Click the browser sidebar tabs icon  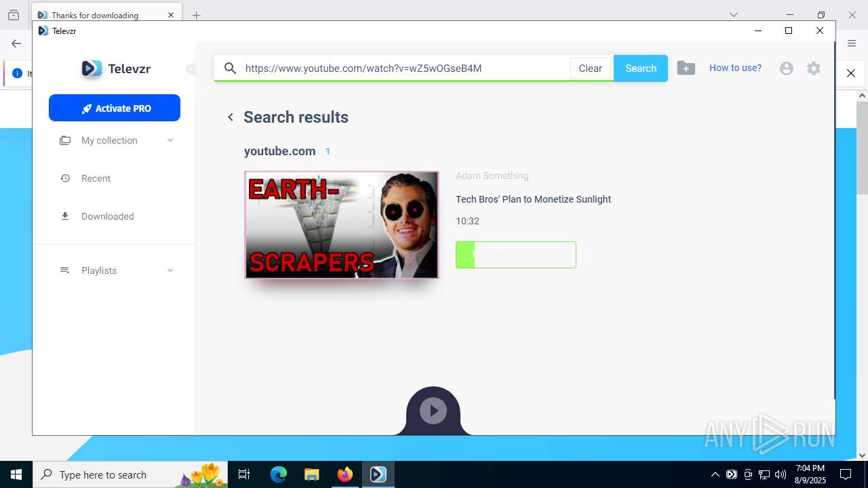(14, 15)
